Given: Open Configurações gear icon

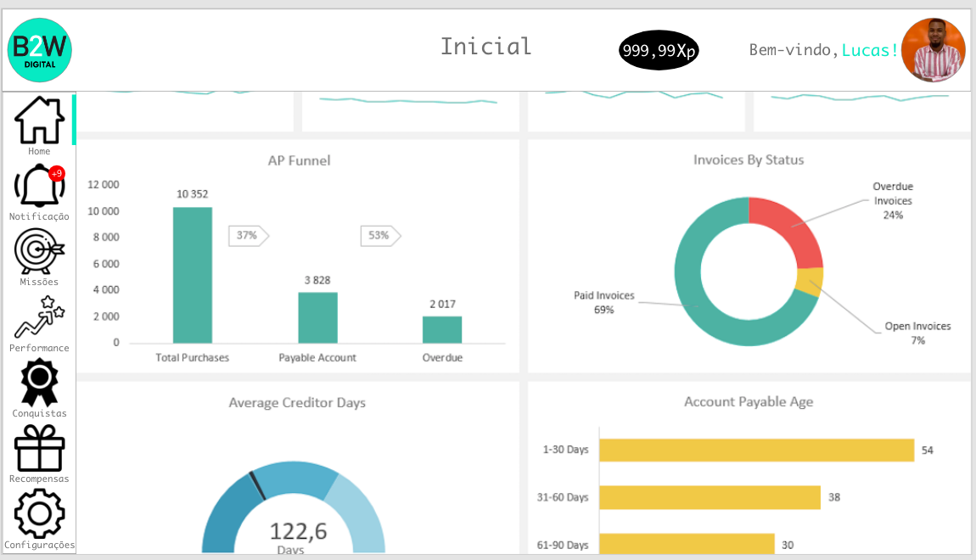Looking at the screenshot, I should pos(39,513).
